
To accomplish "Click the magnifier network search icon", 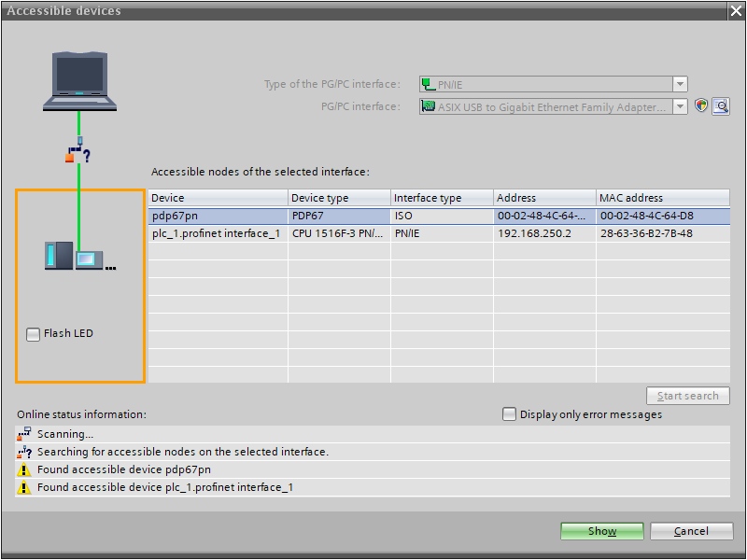I will tap(721, 106).
